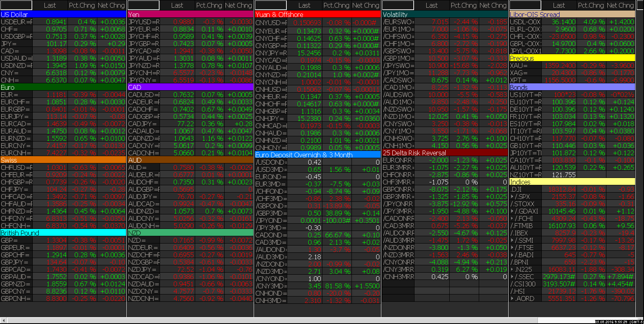The image size is (644, 324).
Task: Expand the /.BADI index row
Action: [512, 255]
